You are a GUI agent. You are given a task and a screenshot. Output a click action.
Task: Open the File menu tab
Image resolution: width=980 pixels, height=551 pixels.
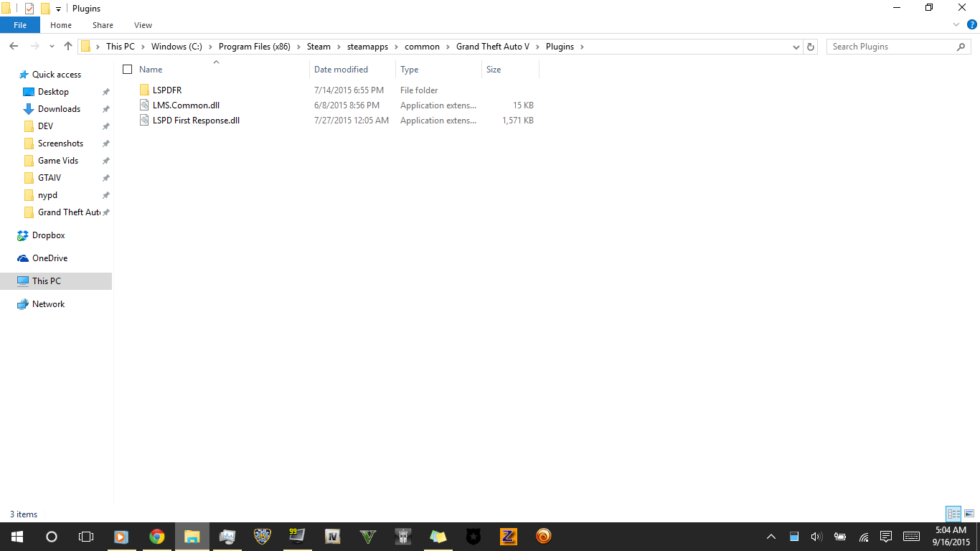coord(20,25)
